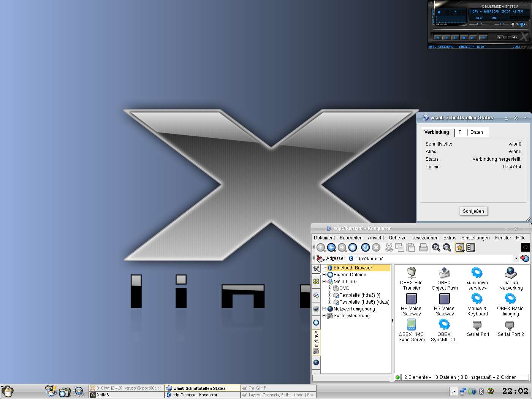Reload the current Konqueror page
This screenshot has width=532, height=399.
click(366, 248)
